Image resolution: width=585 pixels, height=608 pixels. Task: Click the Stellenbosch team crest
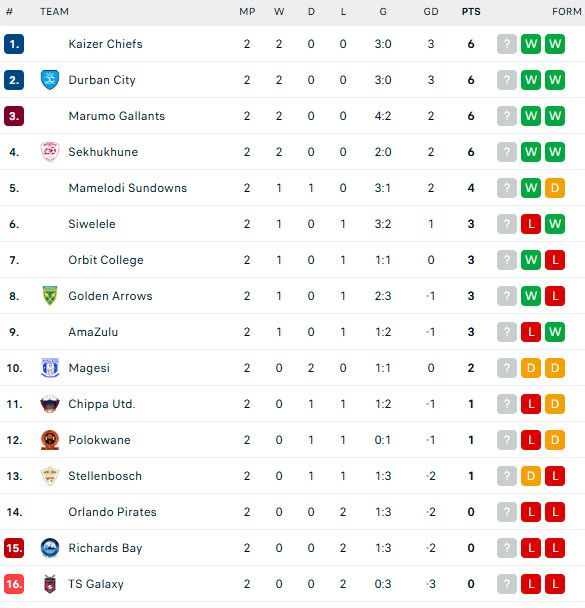(x=50, y=476)
